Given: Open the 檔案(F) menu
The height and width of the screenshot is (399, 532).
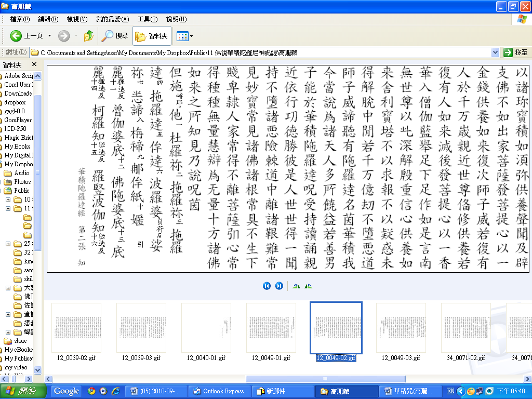Looking at the screenshot, I should (20, 19).
